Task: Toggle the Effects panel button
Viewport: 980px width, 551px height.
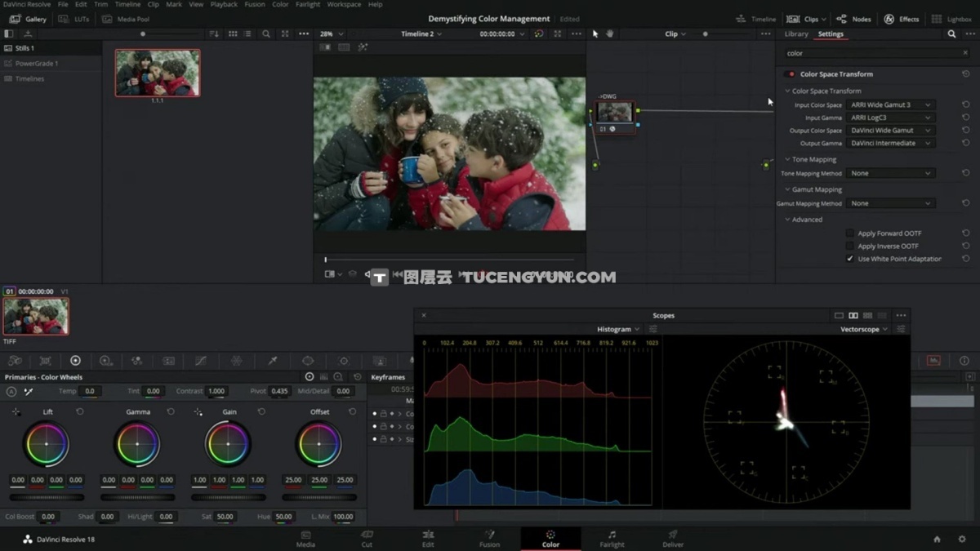Action: 901,19
